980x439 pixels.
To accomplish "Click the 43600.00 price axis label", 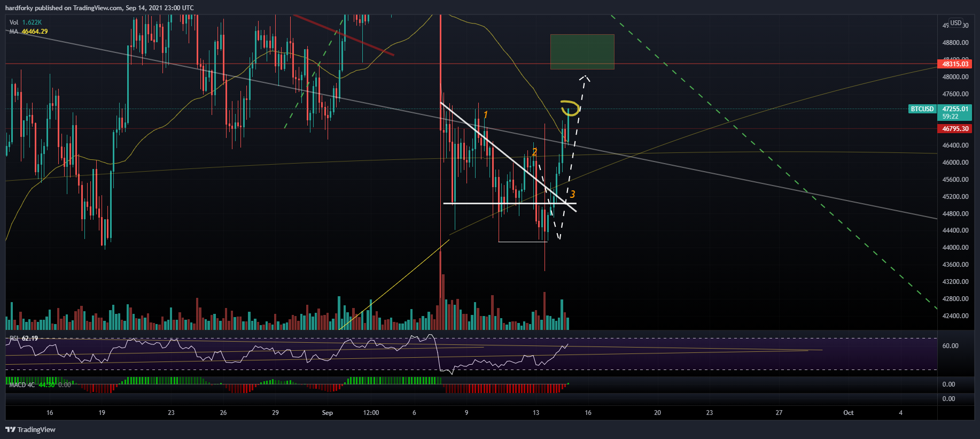I will tap(955, 265).
